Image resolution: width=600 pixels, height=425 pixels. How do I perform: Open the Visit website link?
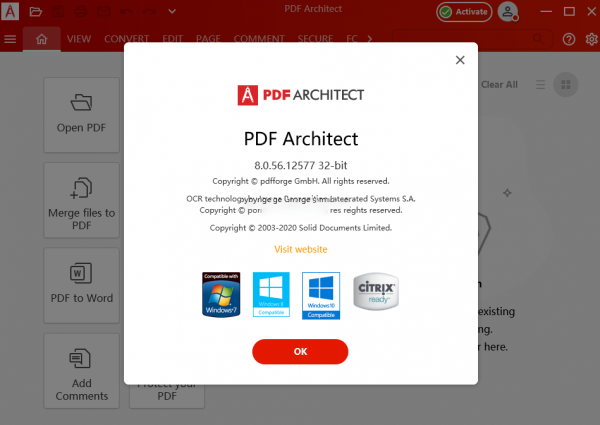click(x=301, y=249)
